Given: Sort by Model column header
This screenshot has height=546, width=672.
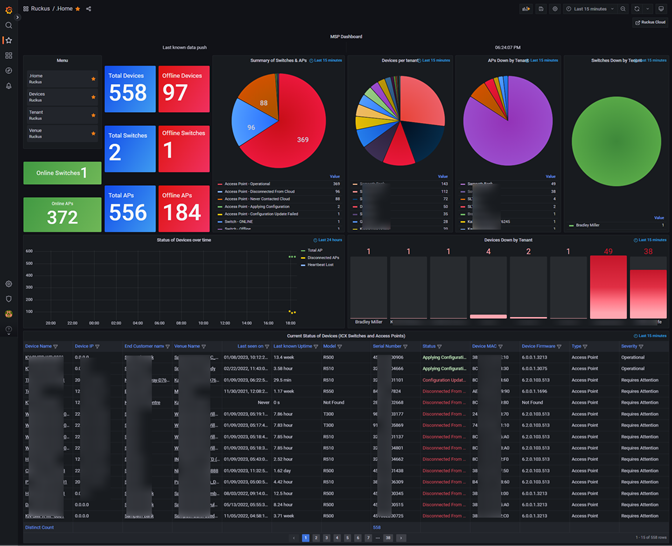Looking at the screenshot, I should point(329,346).
